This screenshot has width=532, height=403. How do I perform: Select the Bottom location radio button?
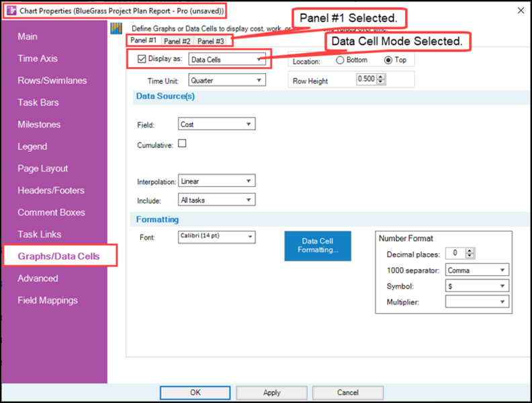(340, 60)
